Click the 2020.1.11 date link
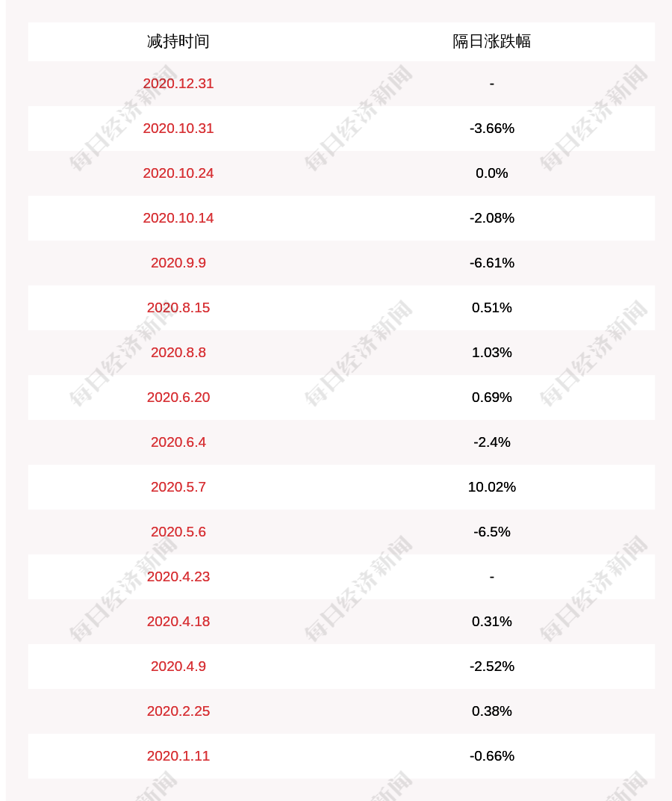The height and width of the screenshot is (801, 672). click(x=178, y=756)
